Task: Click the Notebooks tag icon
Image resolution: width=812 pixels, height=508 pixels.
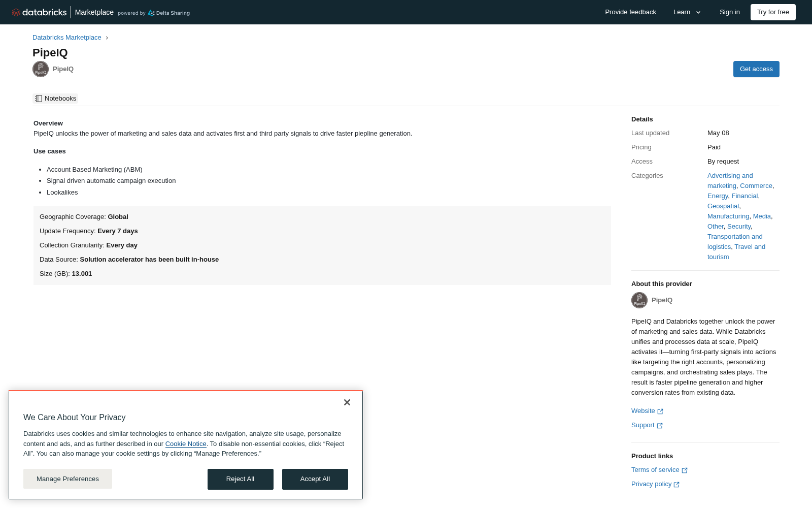Action: pos(39,99)
